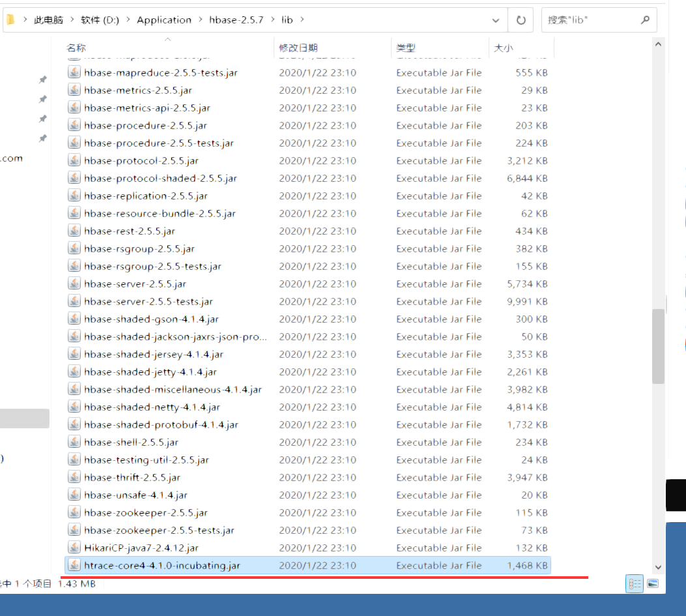Click the jar icon of hbase-shaded-gson-4.1.4.jar
The height and width of the screenshot is (616, 686).
pyautogui.click(x=74, y=319)
